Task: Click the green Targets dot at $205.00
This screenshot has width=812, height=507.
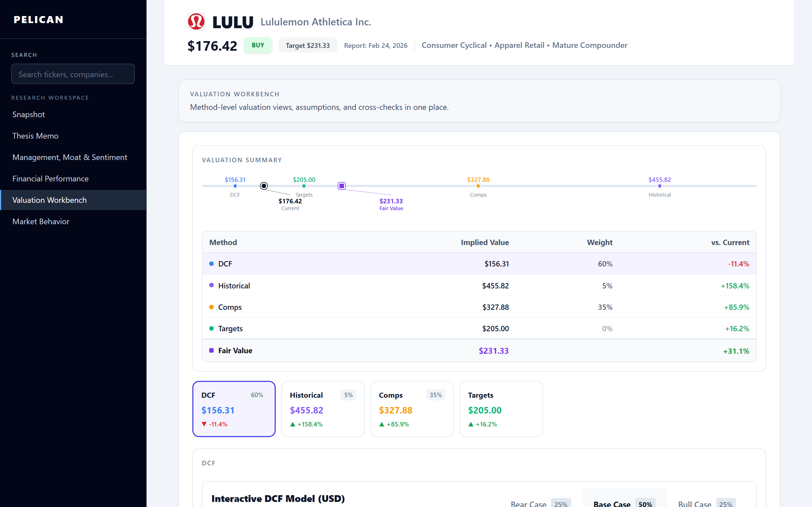Action: point(304,186)
